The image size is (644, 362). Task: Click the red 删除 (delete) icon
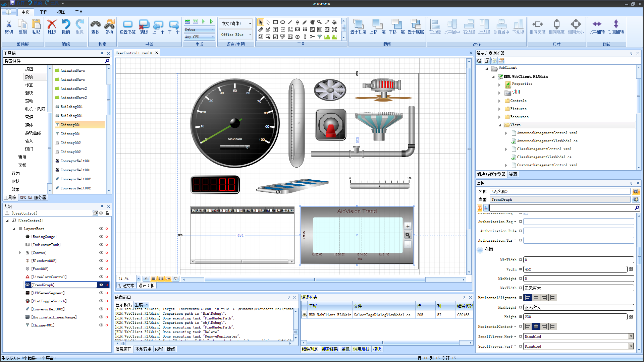[52, 24]
